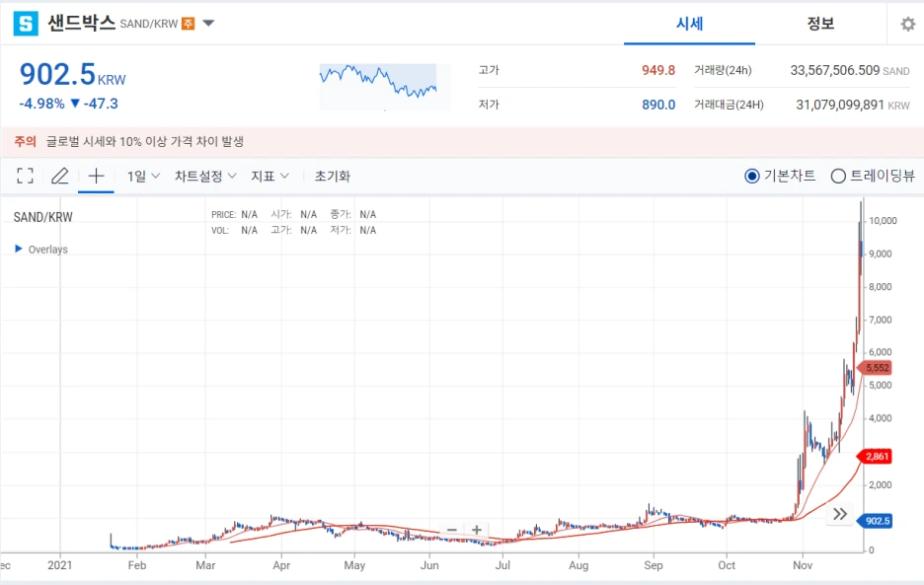Click the Nov label on time axis
Image resolution: width=924 pixels, height=585 pixels.
802,565
